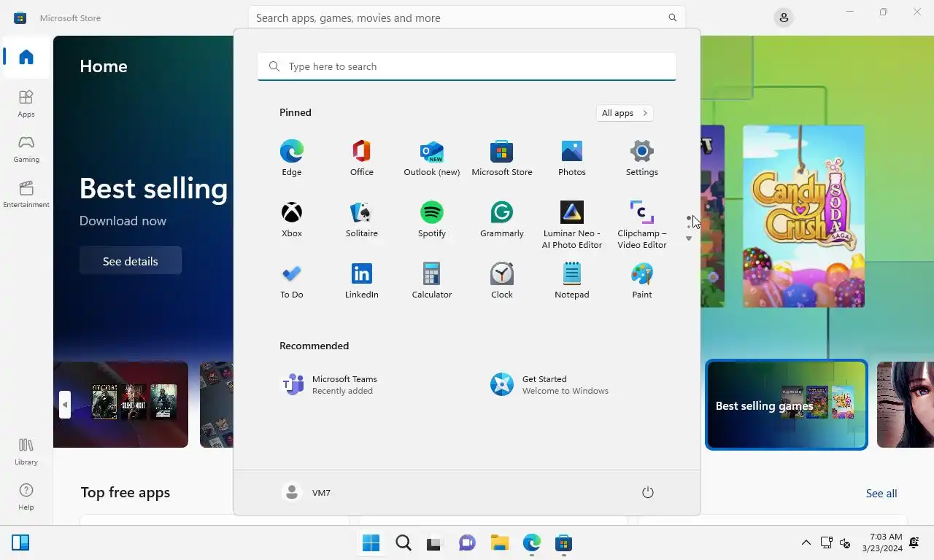Click See all link for free apps

point(881,494)
